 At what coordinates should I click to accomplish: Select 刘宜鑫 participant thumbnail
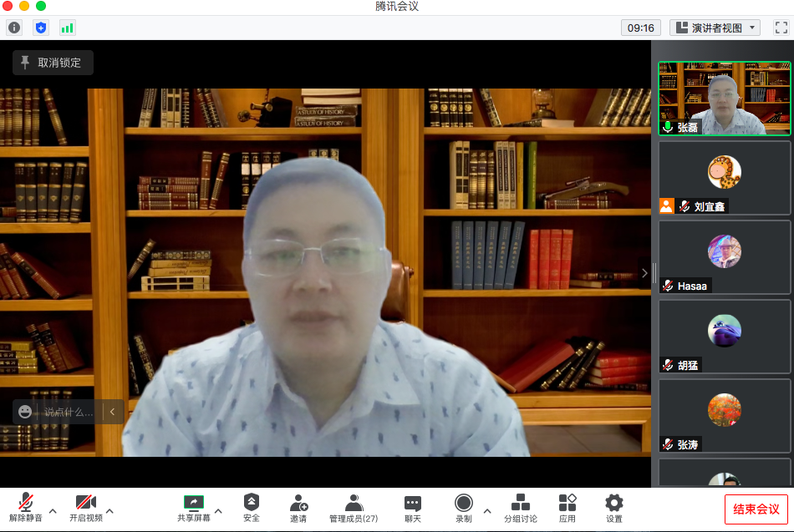click(x=724, y=178)
